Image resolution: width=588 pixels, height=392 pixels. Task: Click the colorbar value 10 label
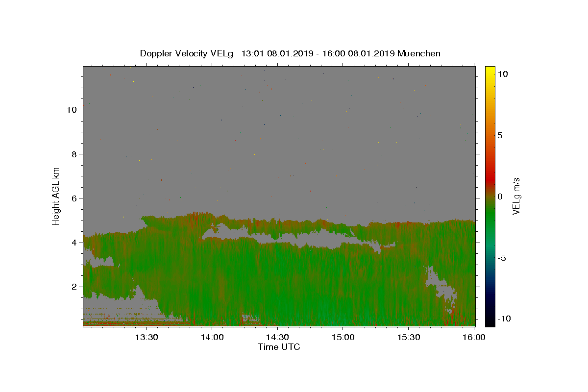click(502, 73)
